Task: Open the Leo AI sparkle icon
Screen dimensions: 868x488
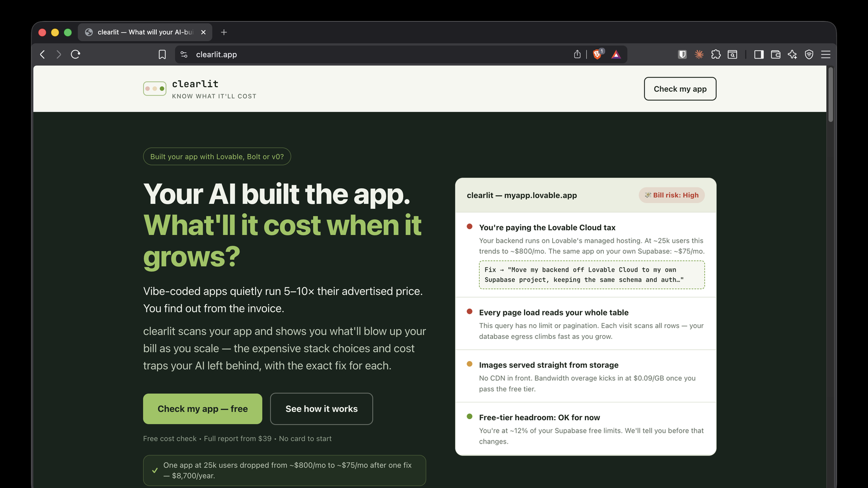Action: click(793, 54)
